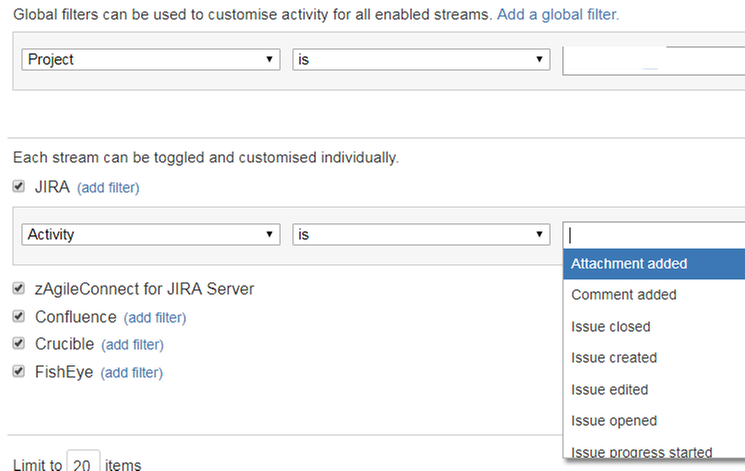Screen dimensions: 745x471
Task: Open the Activity filter type dropdown
Action: click(151, 234)
